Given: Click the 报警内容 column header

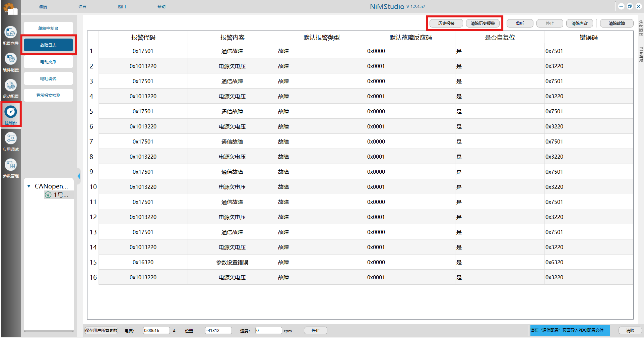Looking at the screenshot, I should click(232, 38).
